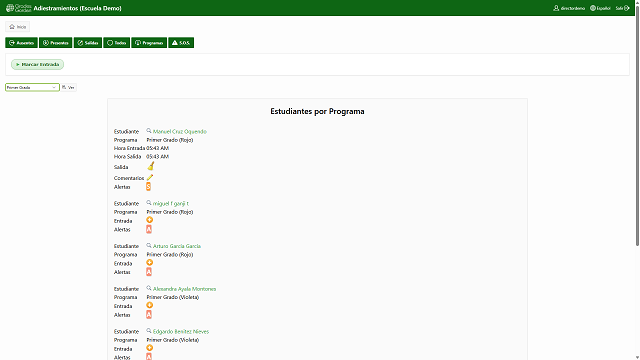The image size is (640, 360).
Task: Click the Ver button beside dropdown
Action: pyautogui.click(x=68, y=87)
